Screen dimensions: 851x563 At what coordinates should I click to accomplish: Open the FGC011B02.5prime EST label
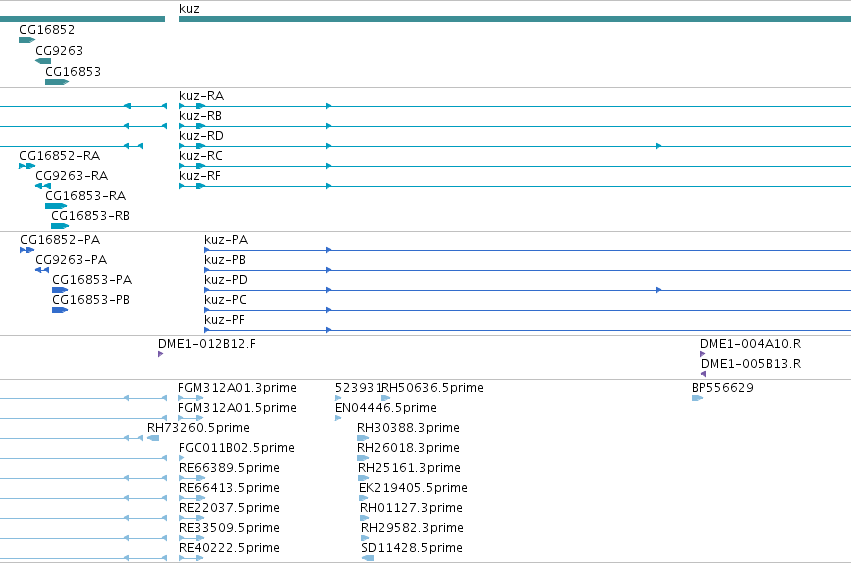[x=237, y=448]
